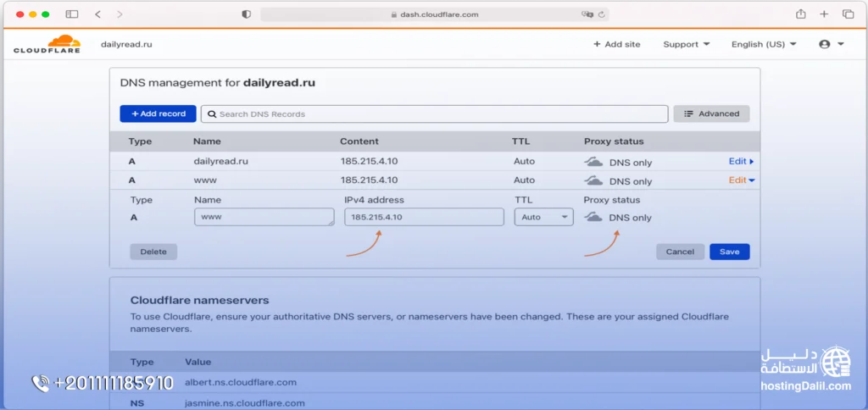
Task: Click the Cloudflare nameservers heading
Action: coord(200,301)
